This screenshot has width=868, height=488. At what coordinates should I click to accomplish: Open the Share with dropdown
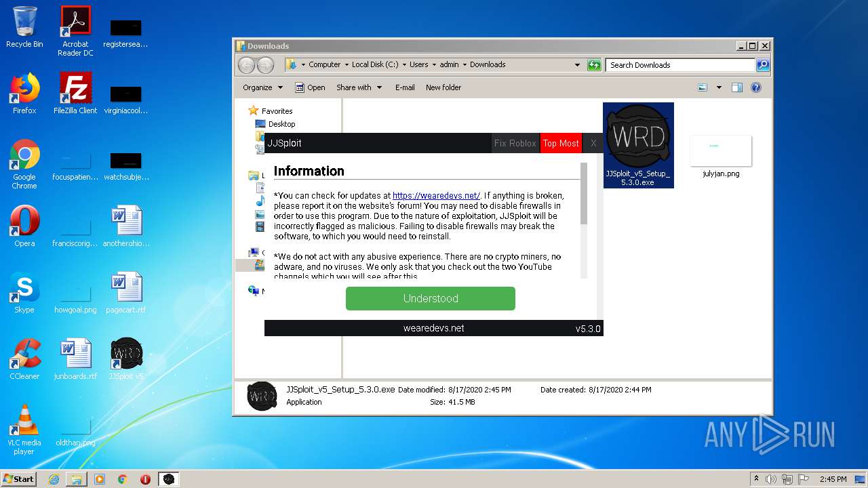click(359, 87)
